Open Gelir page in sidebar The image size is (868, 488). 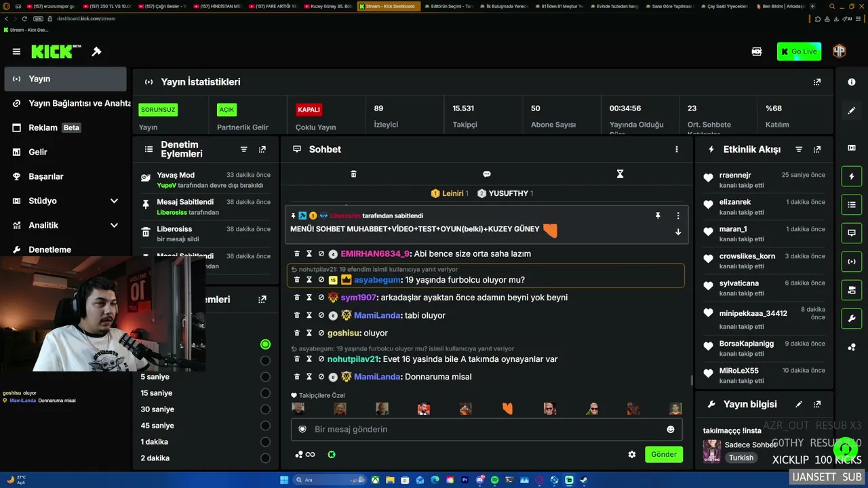65,152
